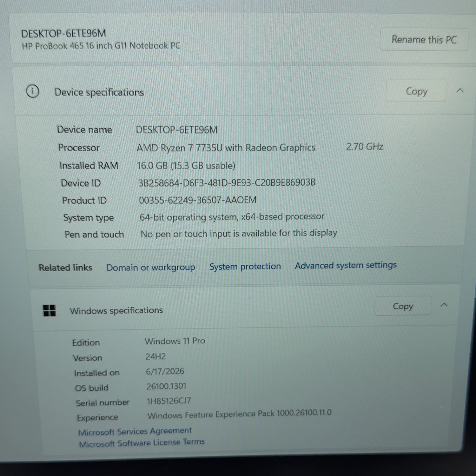Click the Rename this PC button
This screenshot has height=476, width=476.
pos(424,40)
